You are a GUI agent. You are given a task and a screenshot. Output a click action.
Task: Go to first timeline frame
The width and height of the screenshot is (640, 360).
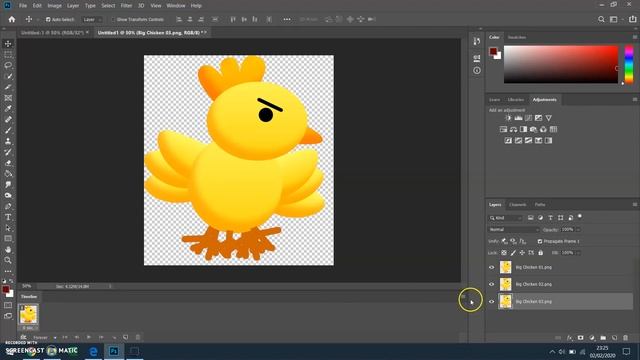[65, 338]
